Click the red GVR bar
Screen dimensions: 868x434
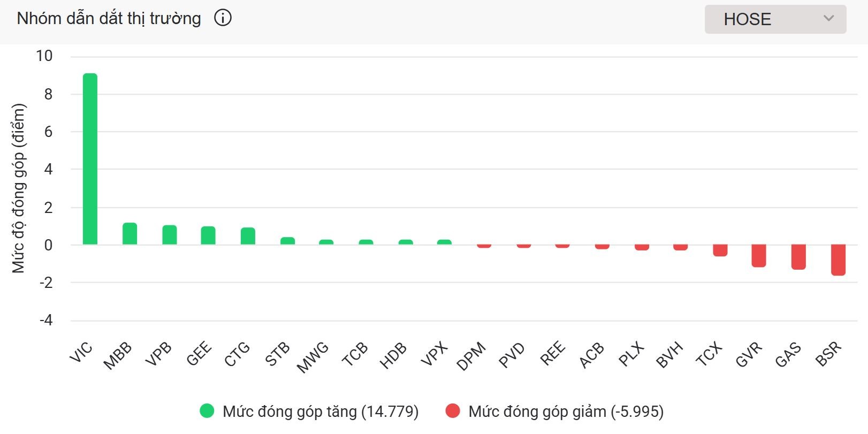759,256
